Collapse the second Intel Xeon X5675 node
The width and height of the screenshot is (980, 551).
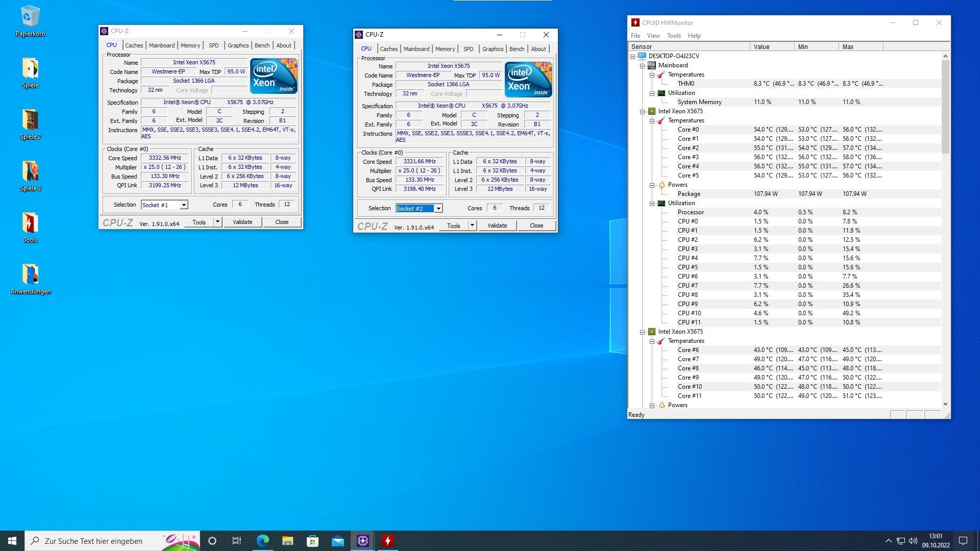(x=643, y=332)
